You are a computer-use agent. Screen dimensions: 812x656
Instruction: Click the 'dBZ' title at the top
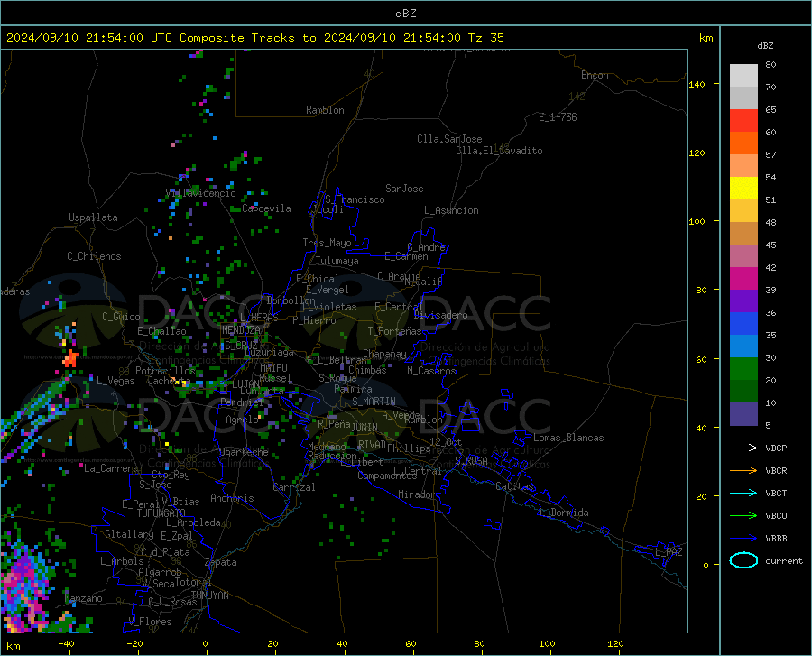coord(405,14)
